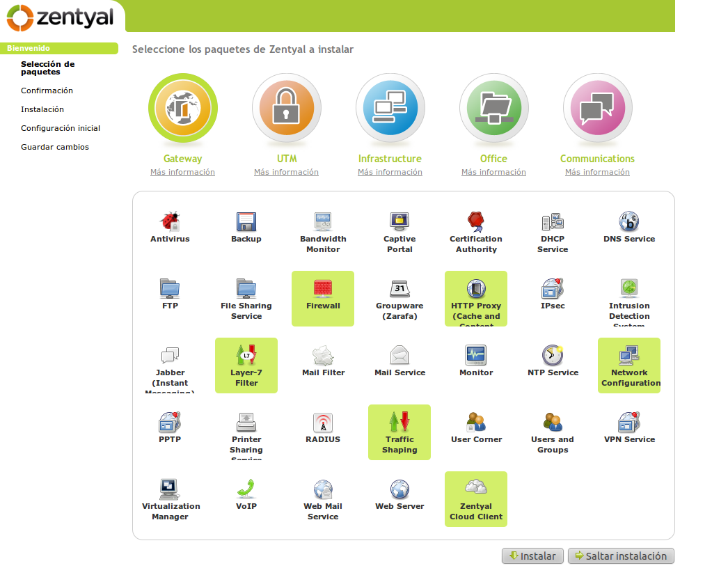Choose Intrusion Detection System package
Image resolution: width=728 pixels, height=582 pixels.
[x=629, y=298]
